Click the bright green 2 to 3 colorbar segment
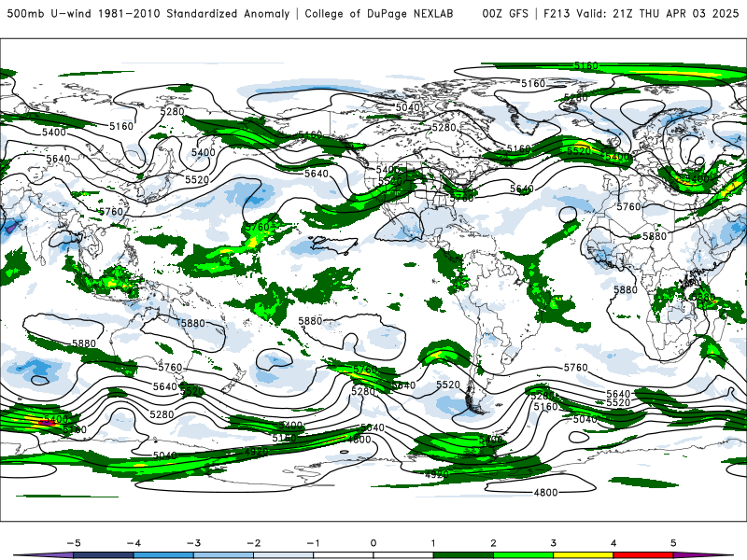This screenshot has width=747, height=560. coord(524,555)
